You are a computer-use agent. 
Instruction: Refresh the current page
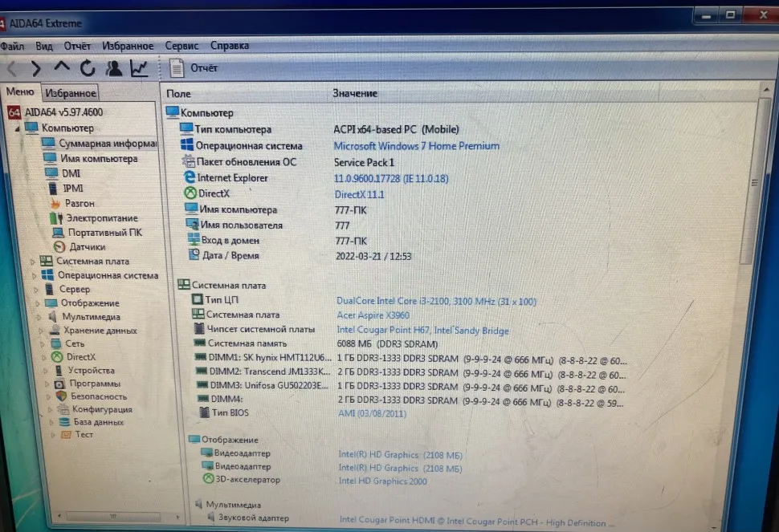click(88, 68)
